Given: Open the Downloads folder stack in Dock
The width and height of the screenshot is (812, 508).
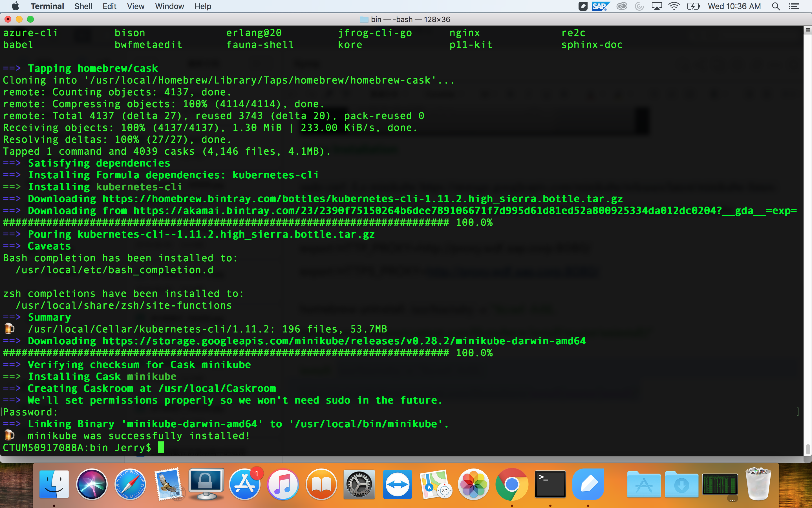Looking at the screenshot, I should (x=681, y=484).
